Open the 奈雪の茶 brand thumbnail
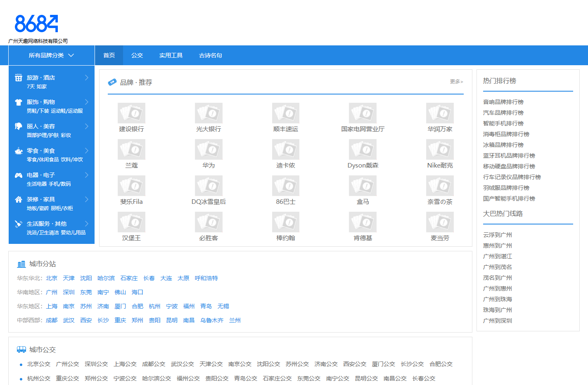 [x=440, y=186]
